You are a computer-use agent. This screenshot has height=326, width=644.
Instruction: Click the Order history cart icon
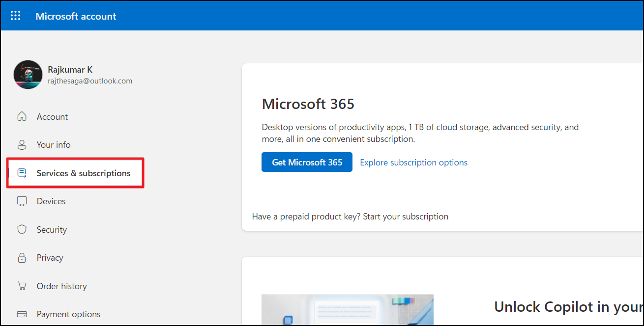coord(22,286)
